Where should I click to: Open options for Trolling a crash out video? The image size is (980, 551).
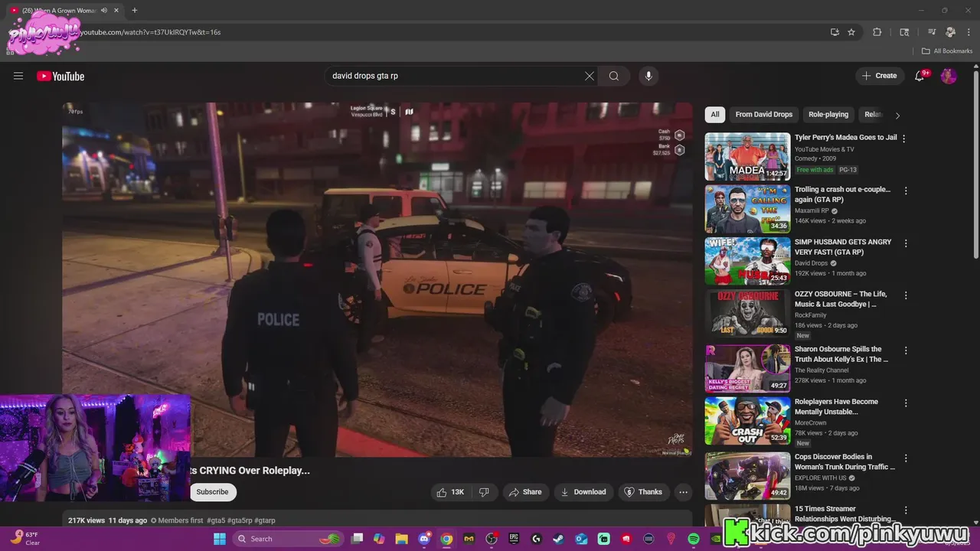906,191
